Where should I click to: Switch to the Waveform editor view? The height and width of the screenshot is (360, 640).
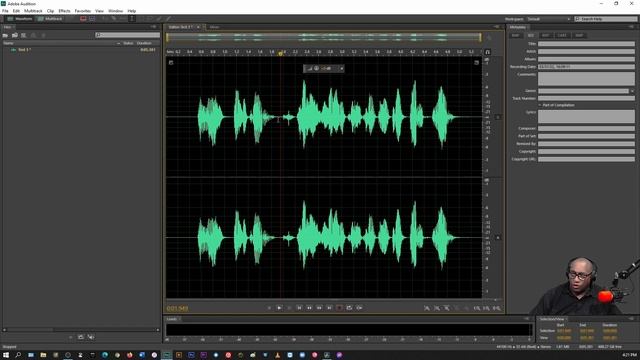coord(20,19)
